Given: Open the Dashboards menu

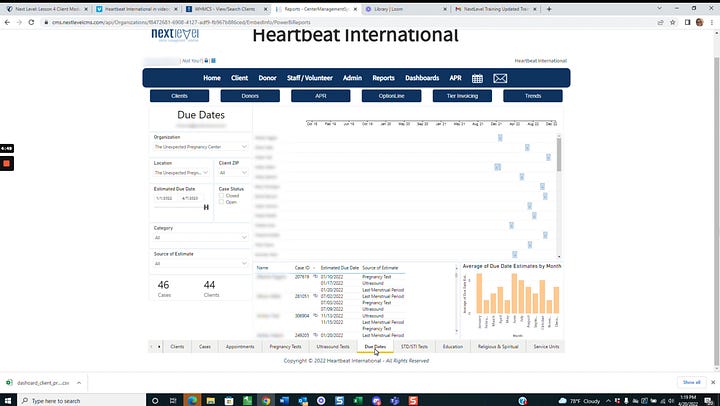Looking at the screenshot, I should [x=422, y=78].
